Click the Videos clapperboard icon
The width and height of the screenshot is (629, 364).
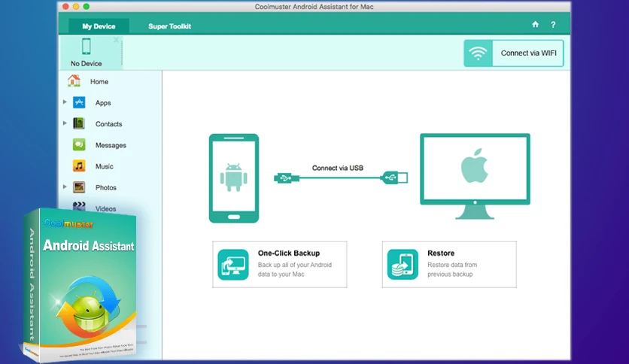[x=79, y=206]
